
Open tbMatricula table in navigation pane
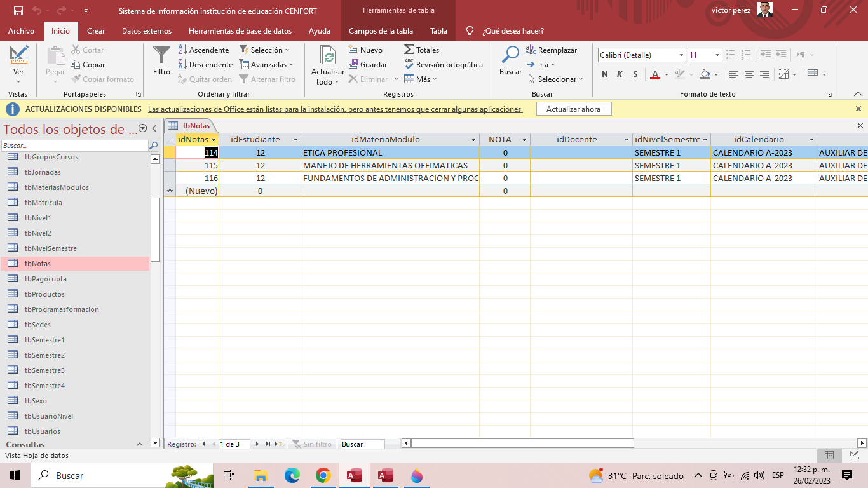(43, 203)
